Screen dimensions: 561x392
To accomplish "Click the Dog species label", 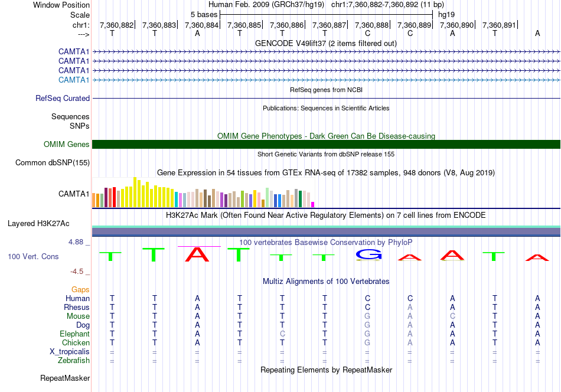I will click(x=83, y=325).
